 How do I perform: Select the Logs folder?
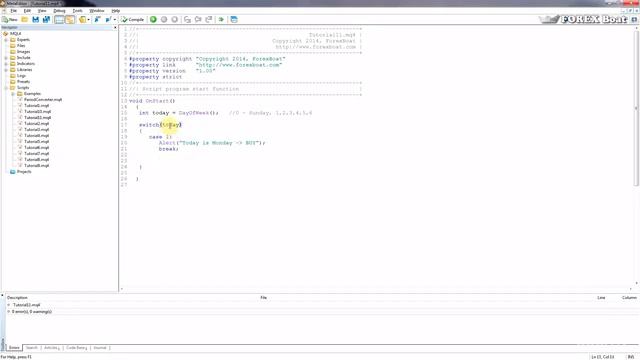(x=21, y=76)
